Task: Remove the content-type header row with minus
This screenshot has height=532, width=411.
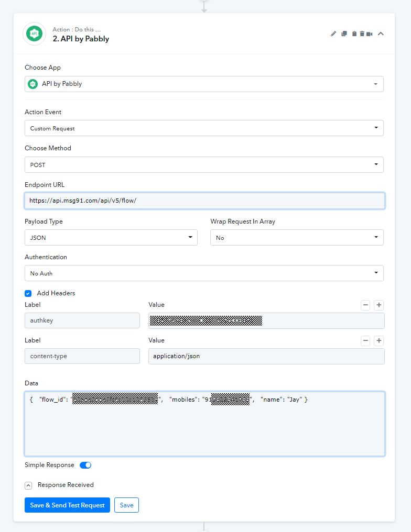Action: 365,341
